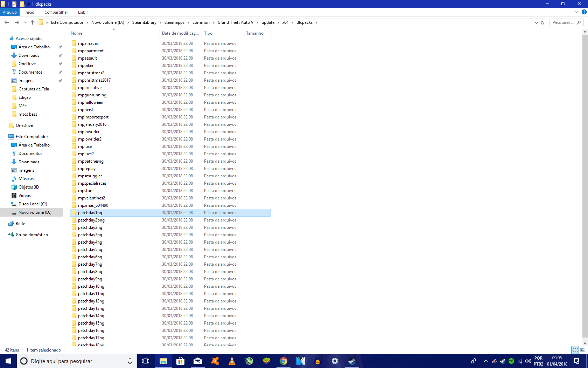Select the patchday10ng folder
588x368 pixels.
(x=91, y=286)
